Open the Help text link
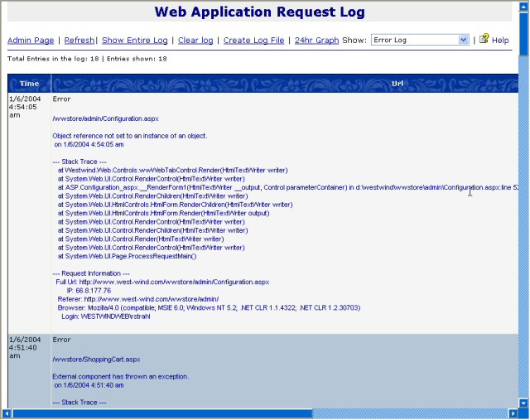 500,41
